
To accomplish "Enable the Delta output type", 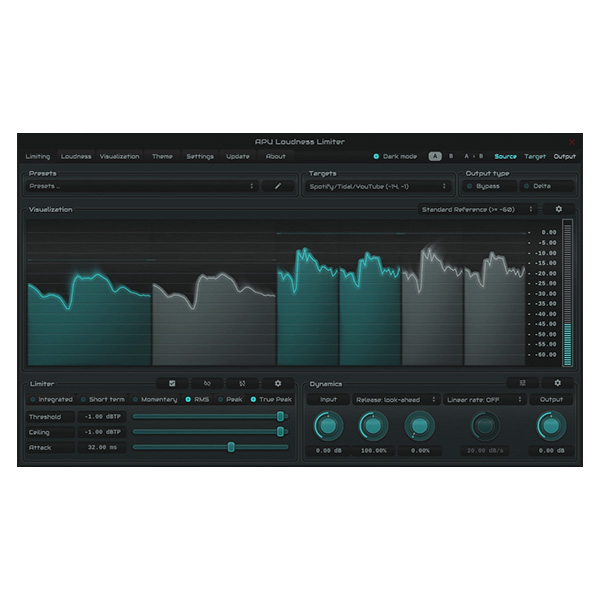I will pyautogui.click(x=546, y=186).
